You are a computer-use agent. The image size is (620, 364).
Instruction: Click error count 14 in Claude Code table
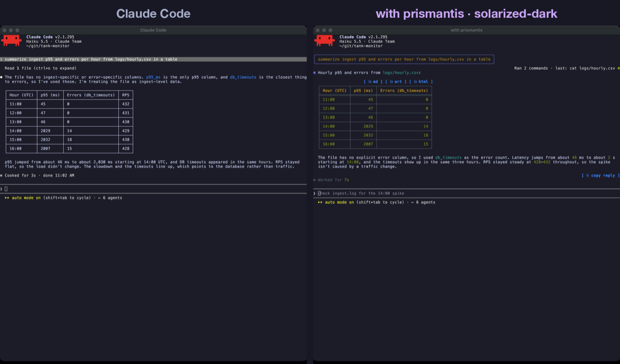tap(70, 131)
